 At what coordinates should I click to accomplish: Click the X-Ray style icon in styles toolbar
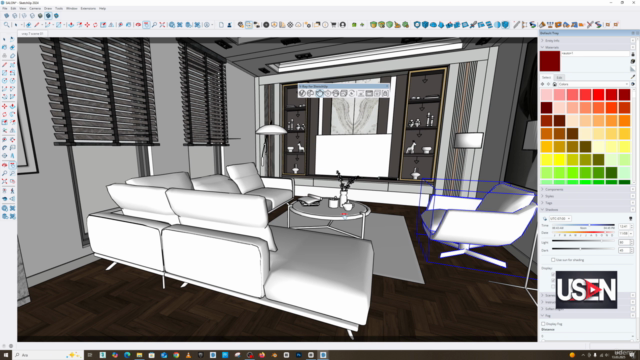point(7,16)
